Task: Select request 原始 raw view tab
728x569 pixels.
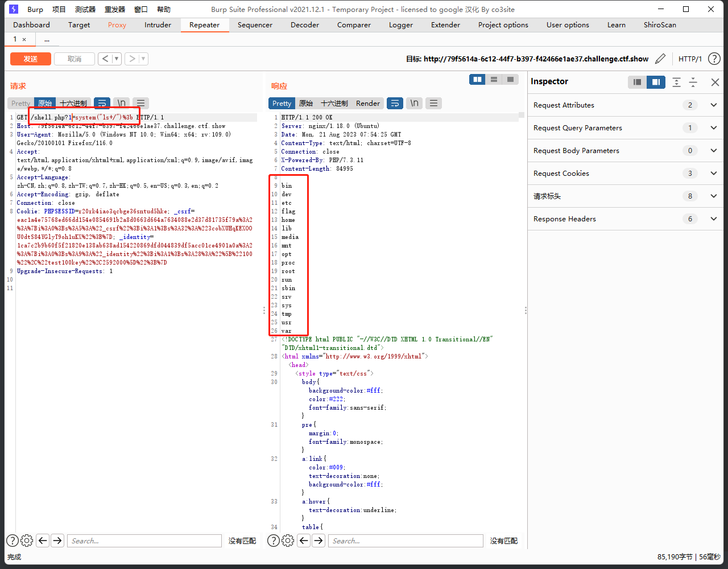Action: point(45,103)
